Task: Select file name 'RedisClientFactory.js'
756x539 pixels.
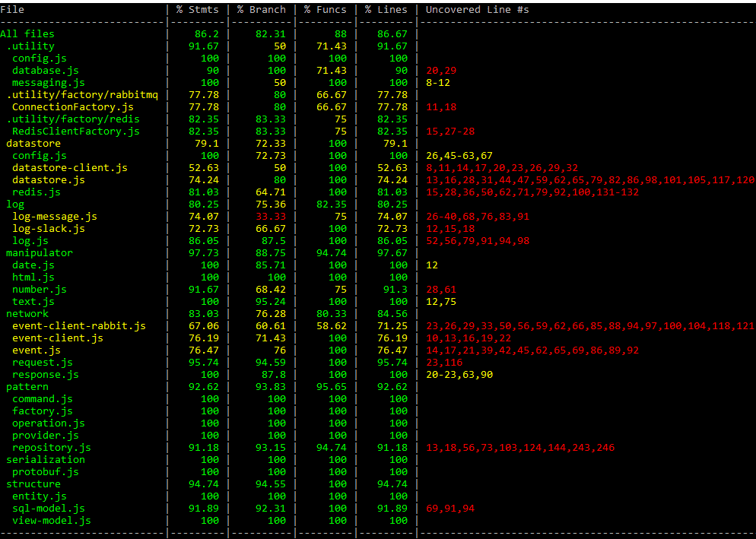Action: [x=76, y=131]
